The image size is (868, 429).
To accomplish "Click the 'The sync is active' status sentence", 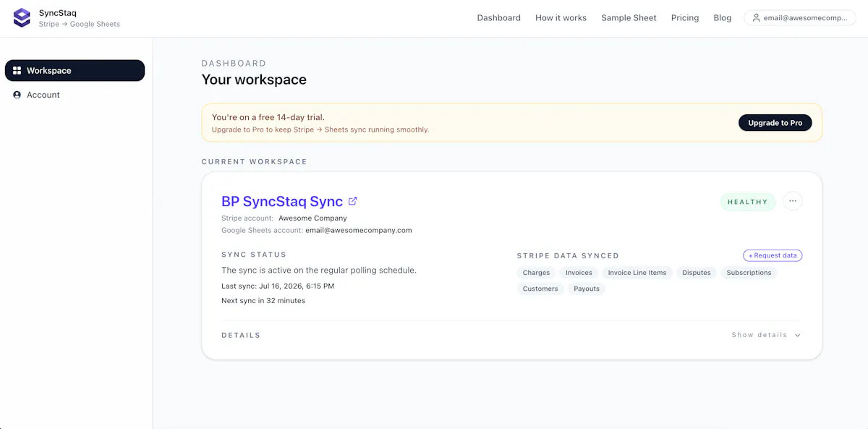I will (319, 270).
